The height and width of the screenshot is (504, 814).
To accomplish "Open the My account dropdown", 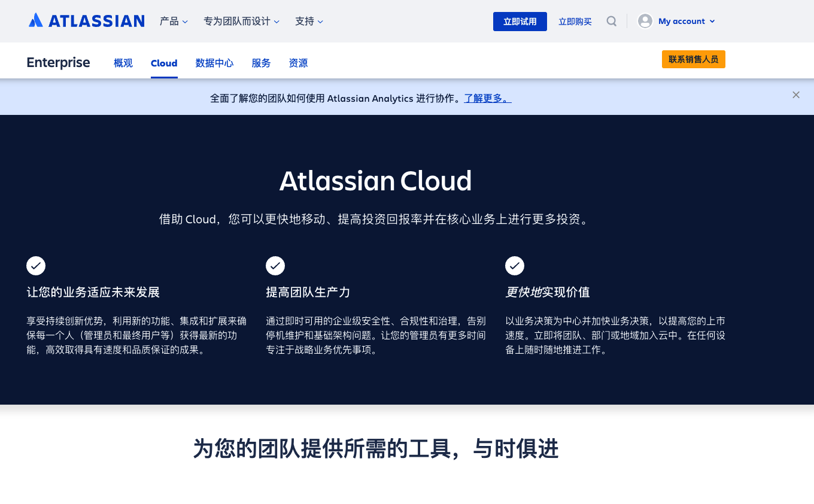I will pyautogui.click(x=687, y=21).
